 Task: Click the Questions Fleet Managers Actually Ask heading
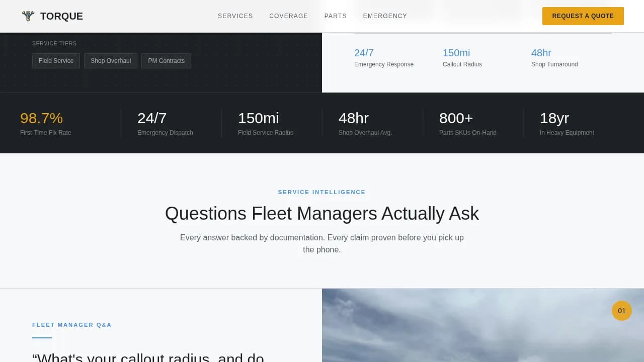(x=321, y=213)
